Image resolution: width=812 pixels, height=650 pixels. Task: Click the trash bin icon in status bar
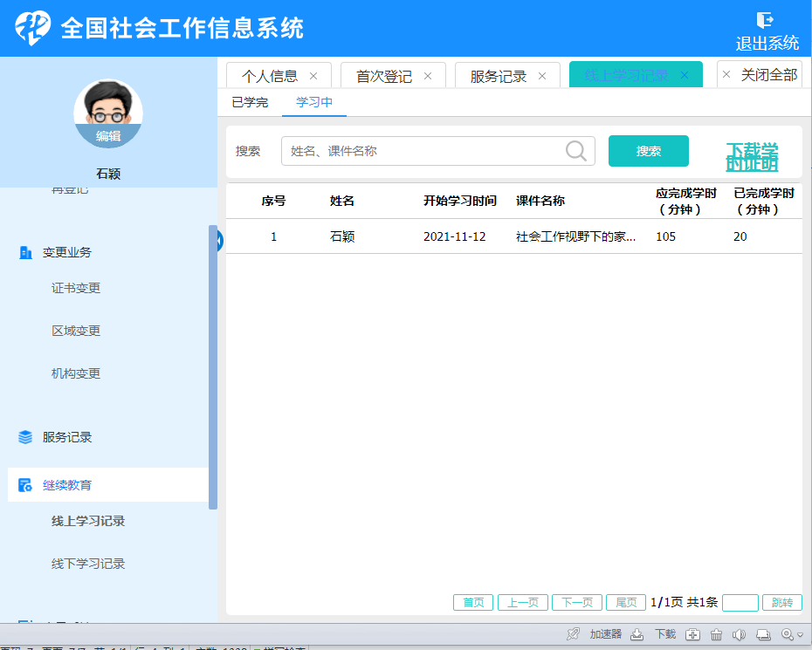(x=716, y=634)
